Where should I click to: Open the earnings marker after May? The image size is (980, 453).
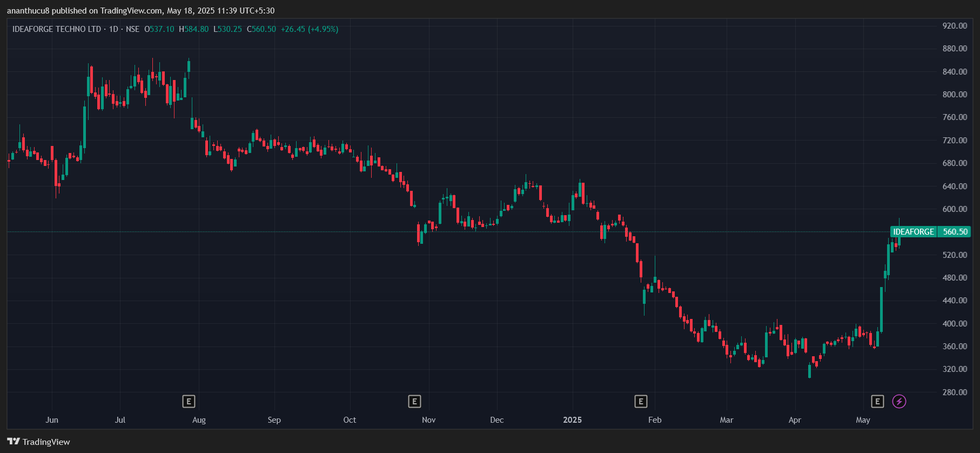(877, 401)
